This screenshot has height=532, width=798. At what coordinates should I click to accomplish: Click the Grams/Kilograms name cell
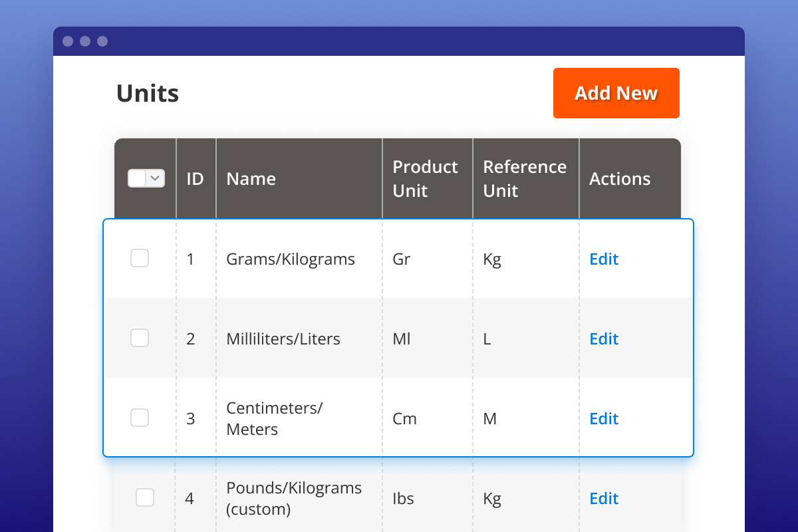point(291,259)
